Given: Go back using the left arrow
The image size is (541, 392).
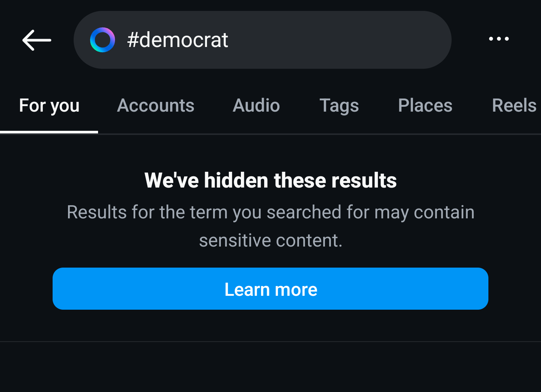Looking at the screenshot, I should 37,40.
